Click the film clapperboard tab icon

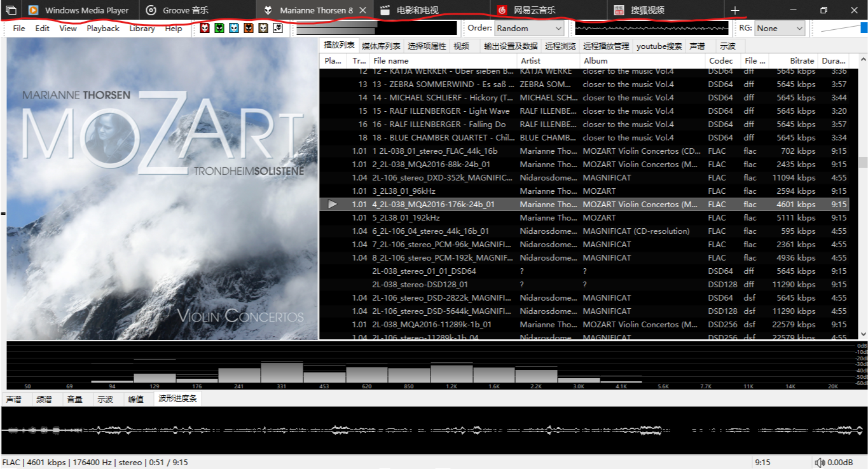point(385,10)
